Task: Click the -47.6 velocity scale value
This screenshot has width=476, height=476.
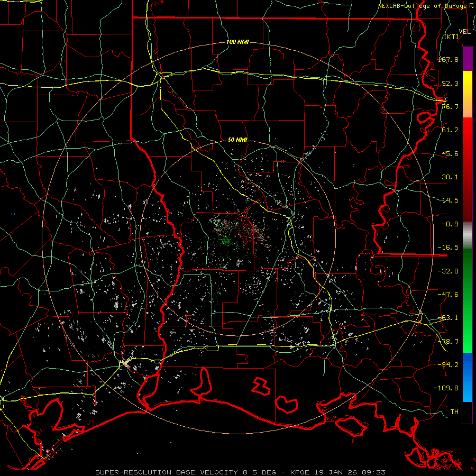Action: 448,295
